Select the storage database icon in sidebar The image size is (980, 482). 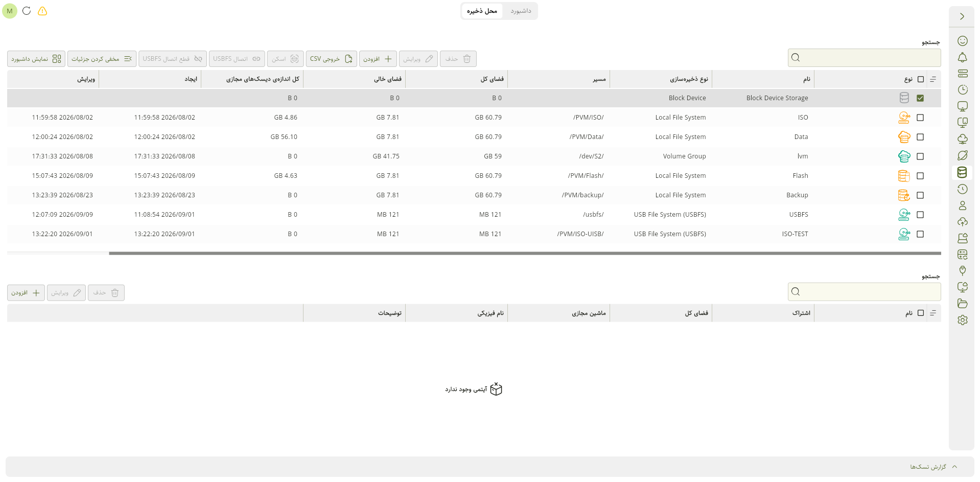(962, 172)
